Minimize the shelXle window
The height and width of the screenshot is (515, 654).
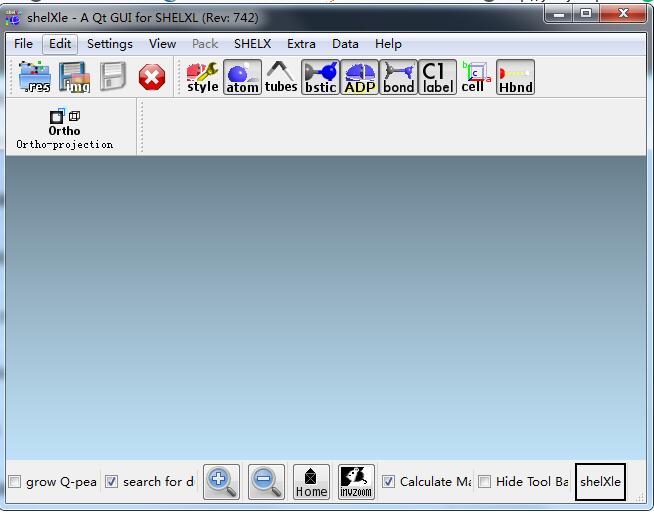tap(559, 15)
